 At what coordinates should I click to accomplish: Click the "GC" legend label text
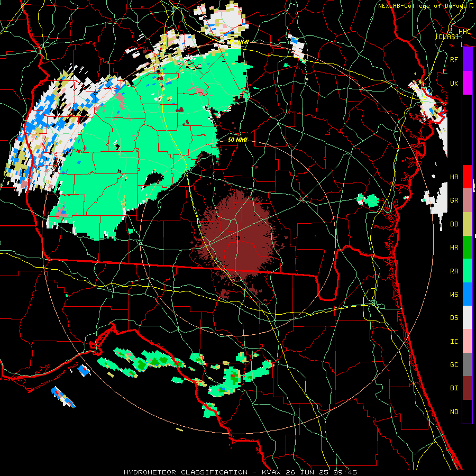tap(454, 365)
